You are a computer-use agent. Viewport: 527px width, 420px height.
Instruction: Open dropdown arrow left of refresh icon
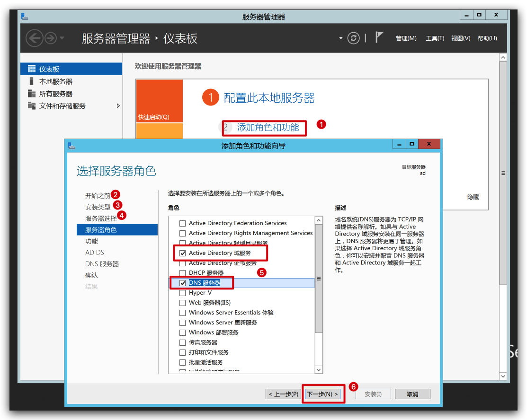[340, 38]
